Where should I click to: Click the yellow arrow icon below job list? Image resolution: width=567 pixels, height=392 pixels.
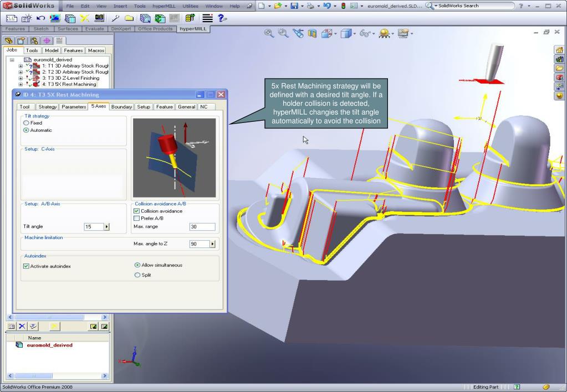(54, 326)
